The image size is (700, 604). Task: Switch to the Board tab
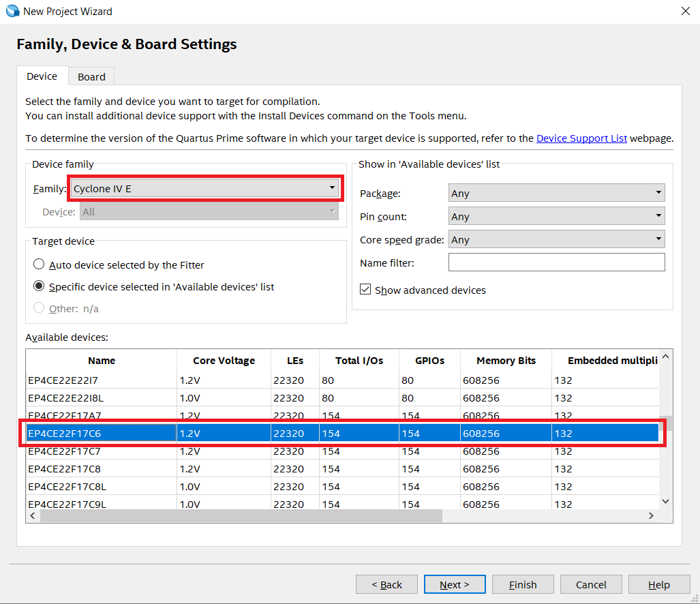pyautogui.click(x=91, y=76)
